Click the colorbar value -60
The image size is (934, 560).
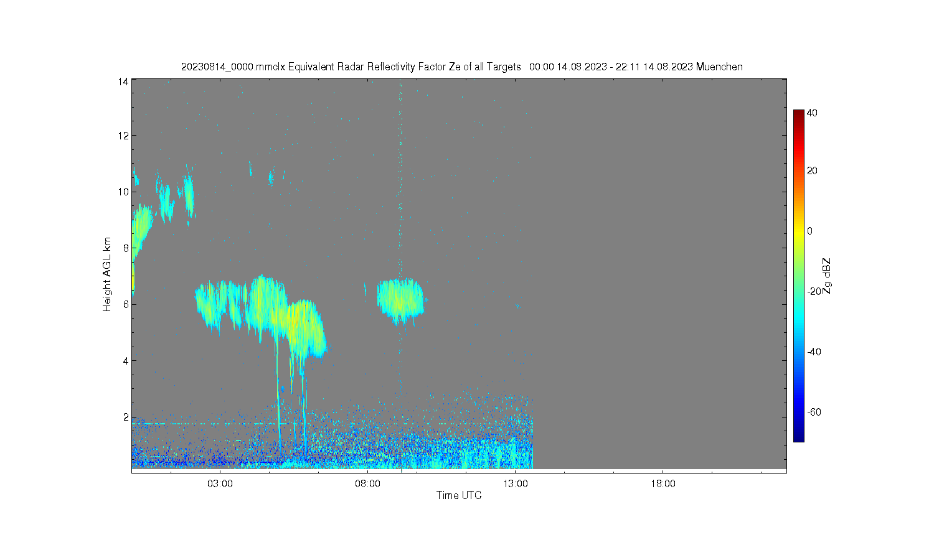pos(813,412)
